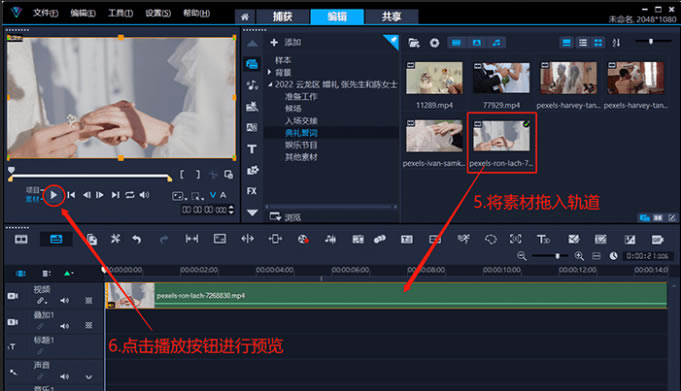Step back to the previous frame
Viewport: 681px width, 391px height.
tap(87, 195)
